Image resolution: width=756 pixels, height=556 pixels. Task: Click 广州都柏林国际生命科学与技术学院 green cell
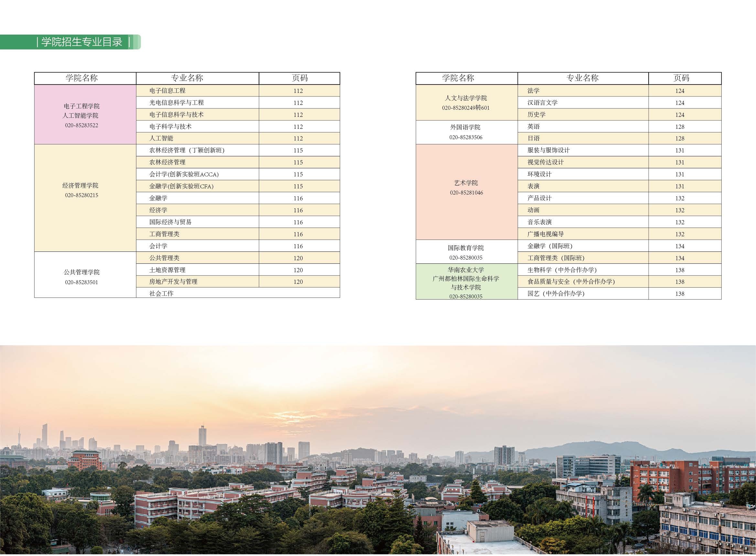[x=466, y=283]
